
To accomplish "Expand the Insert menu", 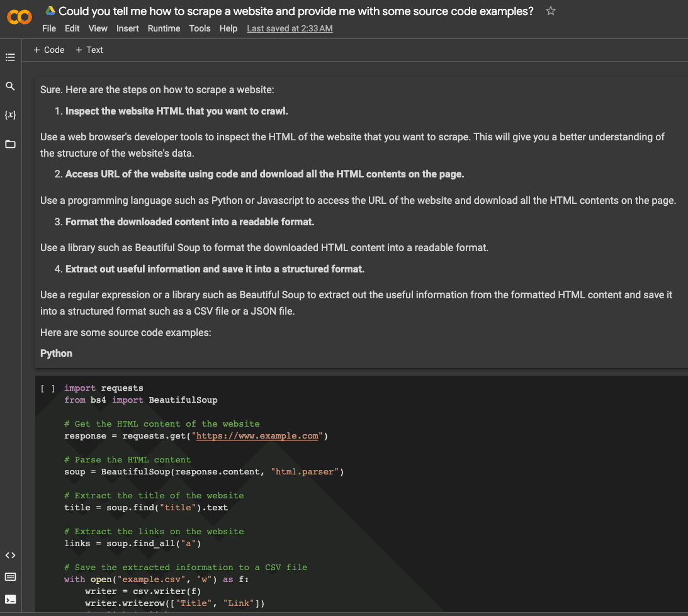I will point(128,28).
